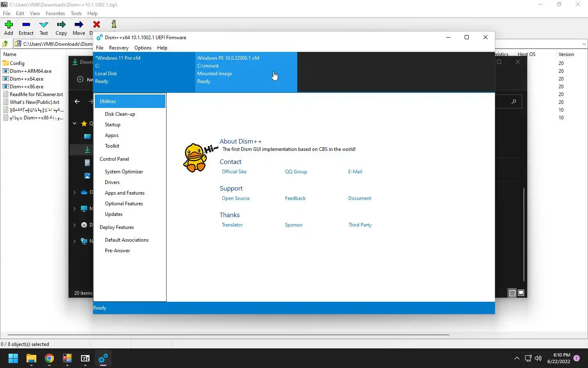The height and width of the screenshot is (368, 588).
Task: Click the 7-Zip Add toolbar icon
Action: click(9, 25)
